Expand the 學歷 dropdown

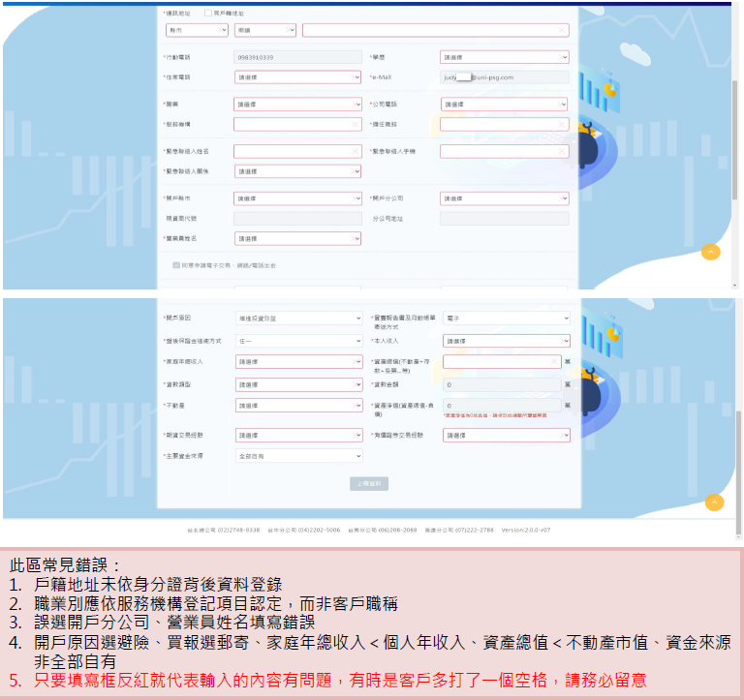[504, 57]
